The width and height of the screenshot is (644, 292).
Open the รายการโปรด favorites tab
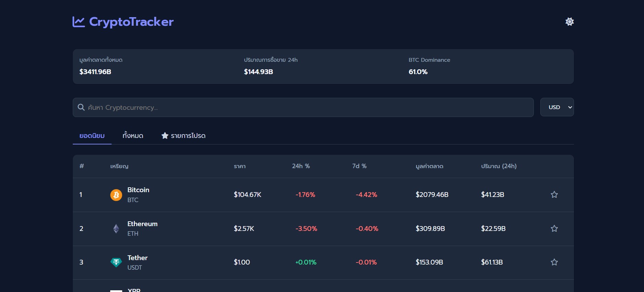point(183,136)
